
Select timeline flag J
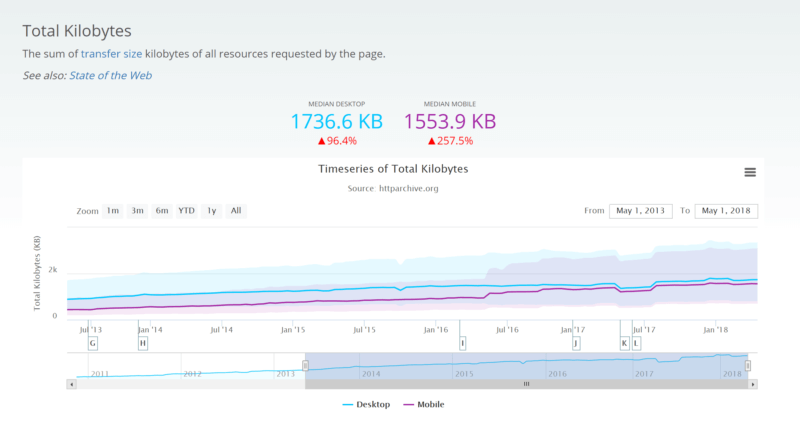(576, 343)
